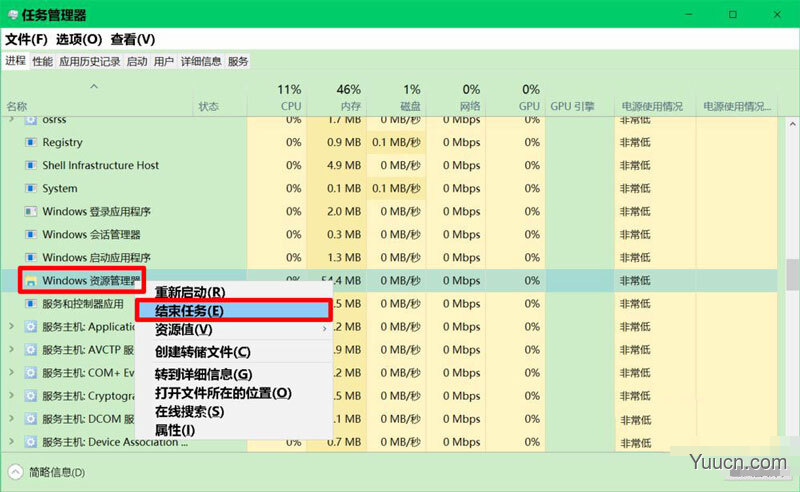The image size is (800, 492).
Task: Switch to the 用户 tab
Action: pyautogui.click(x=163, y=62)
